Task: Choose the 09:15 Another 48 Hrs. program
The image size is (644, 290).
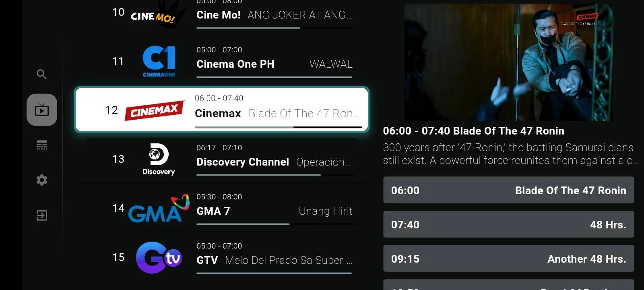Action: (508, 259)
